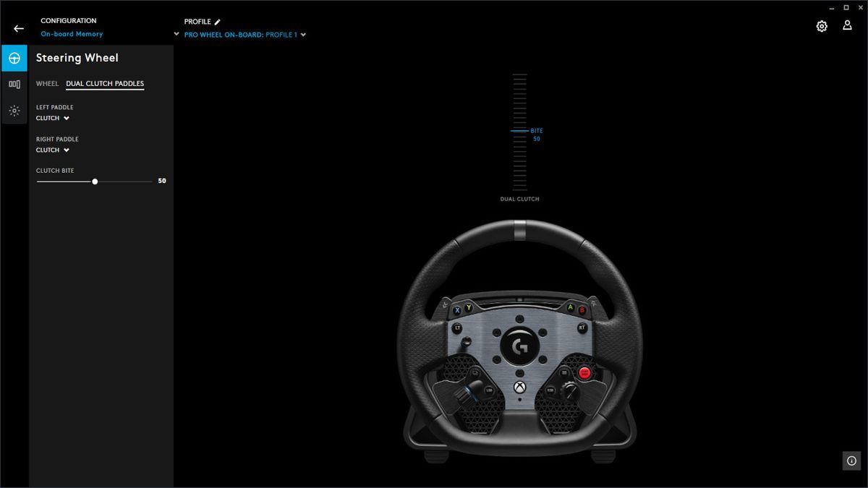
Task: Open the On-board Memory link
Action: [72, 33]
